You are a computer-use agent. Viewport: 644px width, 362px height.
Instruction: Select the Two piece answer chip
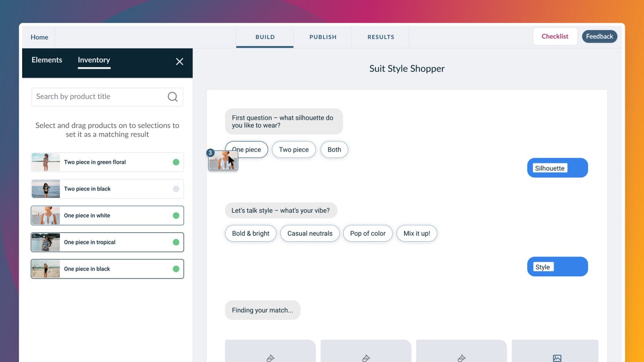point(294,149)
